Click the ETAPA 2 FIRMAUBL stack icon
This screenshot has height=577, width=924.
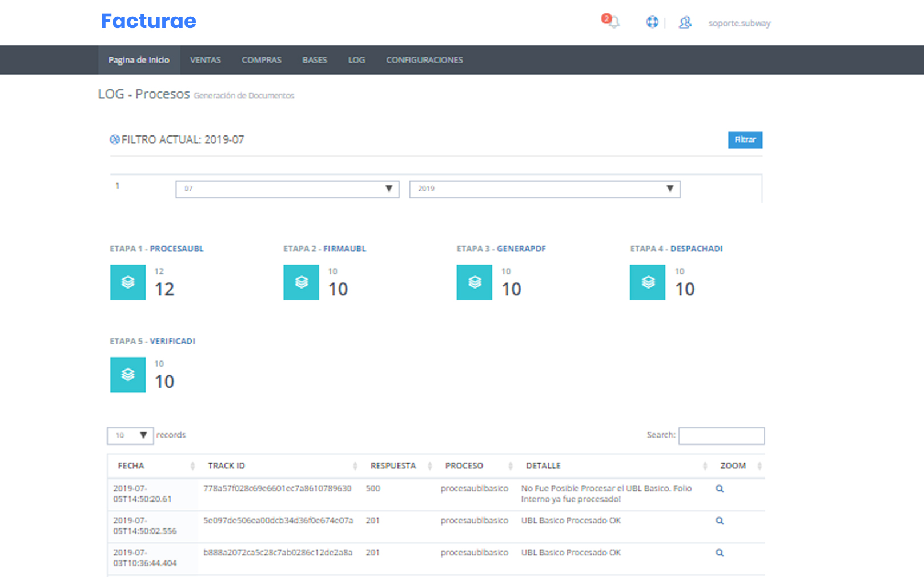coord(301,282)
